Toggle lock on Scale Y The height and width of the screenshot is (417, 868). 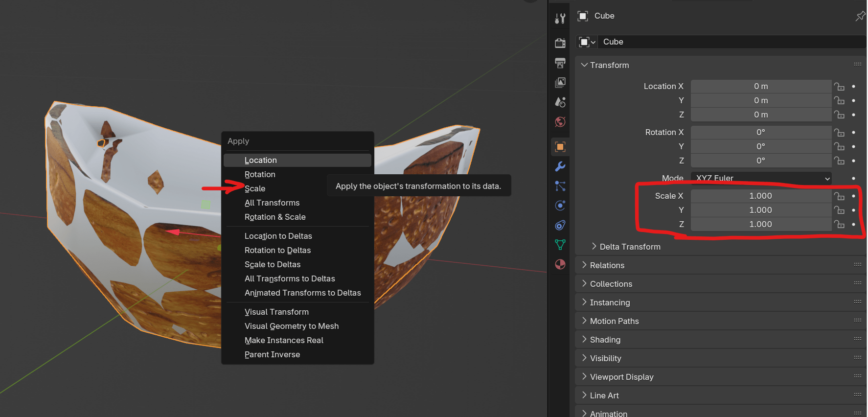click(x=839, y=210)
